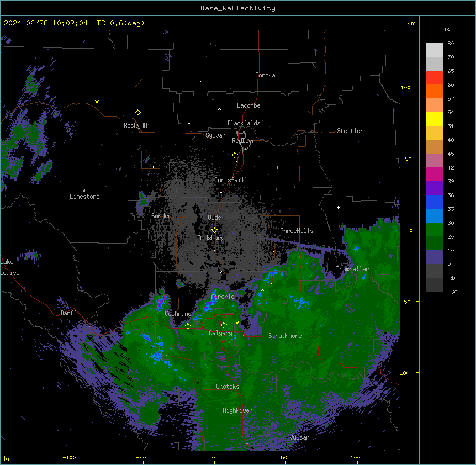Click the asterisk marker above Limestone
Viewport: 476px width, 465px height.
point(84,191)
